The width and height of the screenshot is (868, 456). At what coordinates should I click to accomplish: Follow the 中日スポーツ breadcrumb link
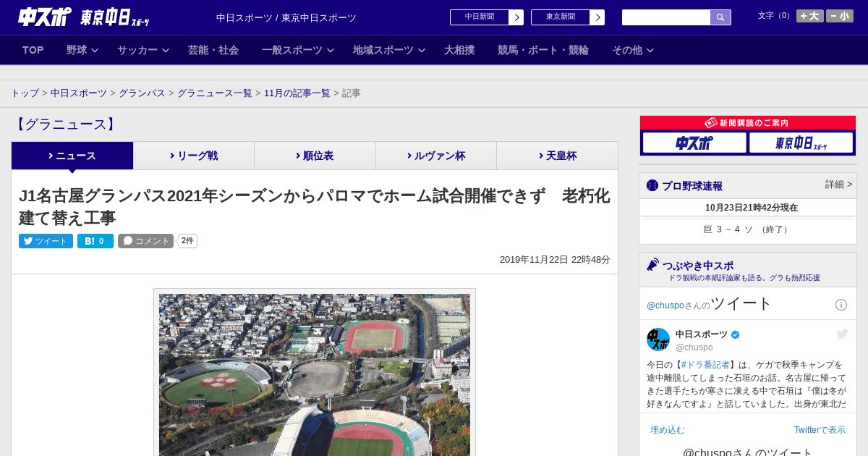[79, 93]
